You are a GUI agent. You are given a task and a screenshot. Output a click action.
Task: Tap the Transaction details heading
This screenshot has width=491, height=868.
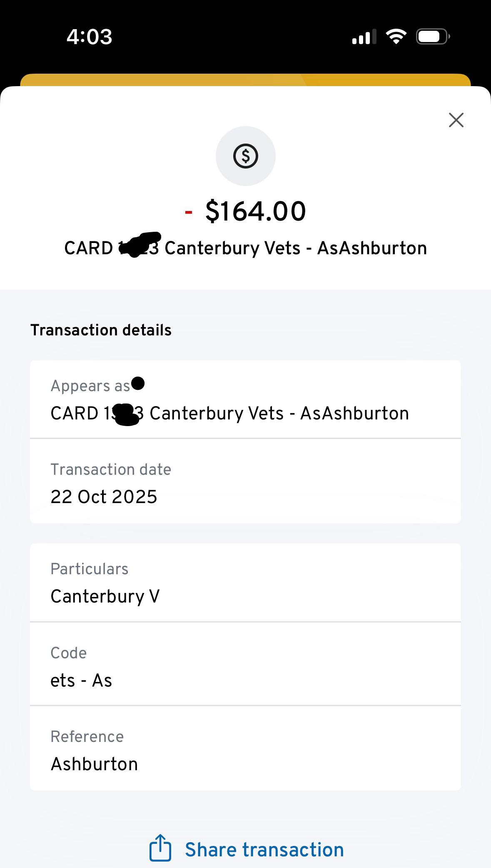pos(101,330)
